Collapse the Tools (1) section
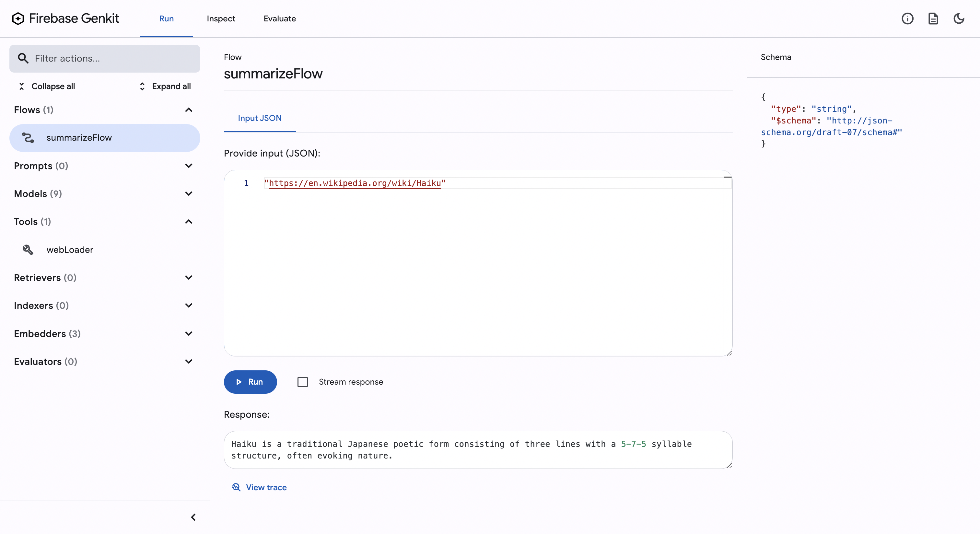 [x=188, y=222]
